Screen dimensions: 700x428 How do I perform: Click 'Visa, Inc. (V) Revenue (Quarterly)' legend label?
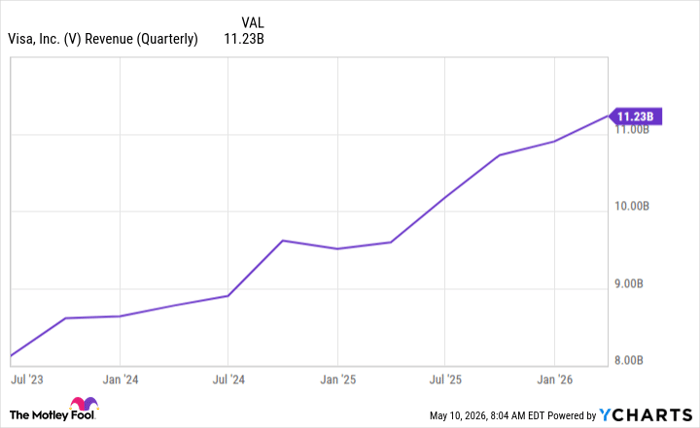point(103,39)
